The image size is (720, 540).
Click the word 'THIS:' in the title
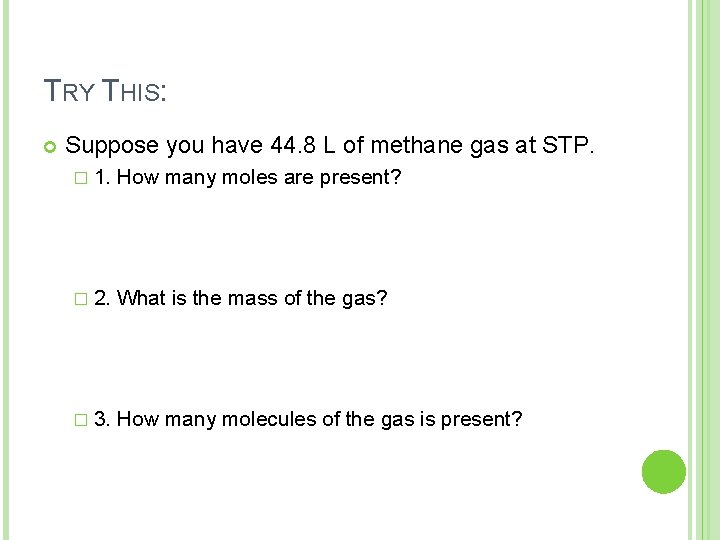pyautogui.click(x=134, y=90)
